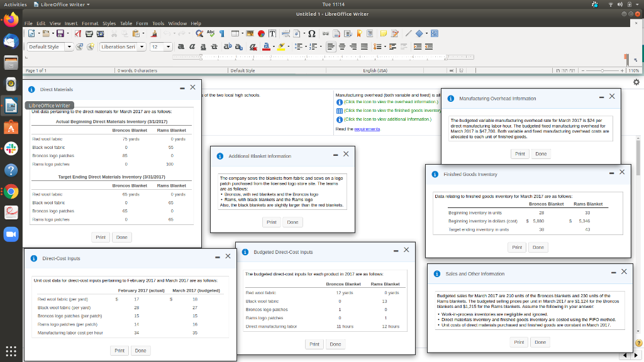Expand Insert Table dropdown arrow
The width and height of the screenshot is (644, 362).
(242, 34)
